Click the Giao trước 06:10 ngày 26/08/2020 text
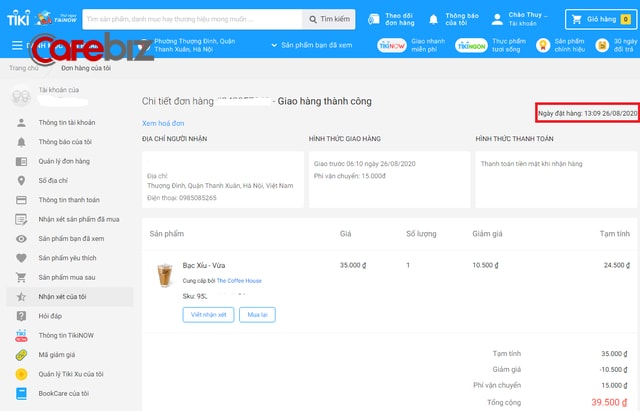640x411 pixels. [x=364, y=164]
